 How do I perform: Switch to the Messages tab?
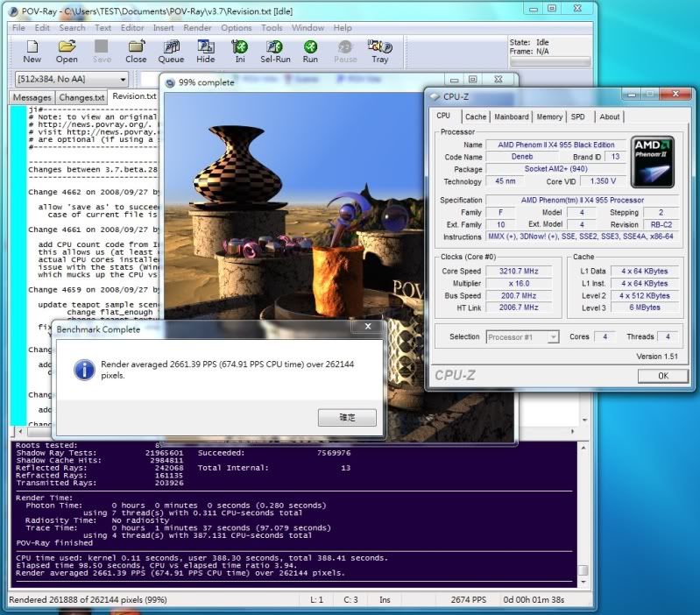[32, 97]
